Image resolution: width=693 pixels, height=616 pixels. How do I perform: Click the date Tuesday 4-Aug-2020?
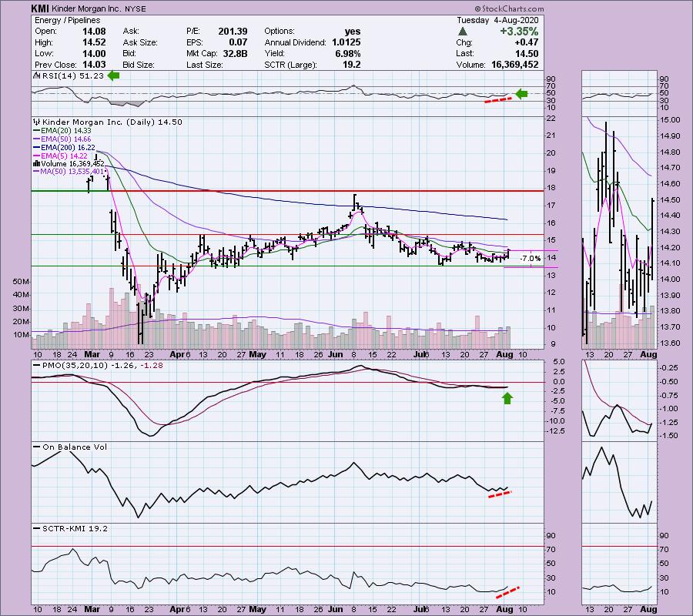(497, 20)
